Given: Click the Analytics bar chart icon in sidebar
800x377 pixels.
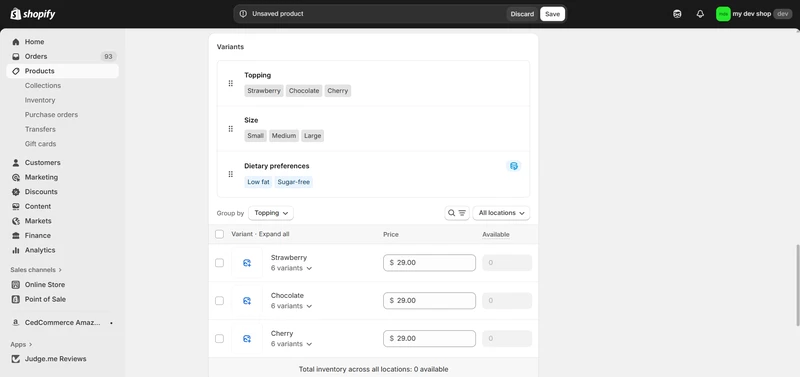Looking at the screenshot, I should pyautogui.click(x=16, y=250).
